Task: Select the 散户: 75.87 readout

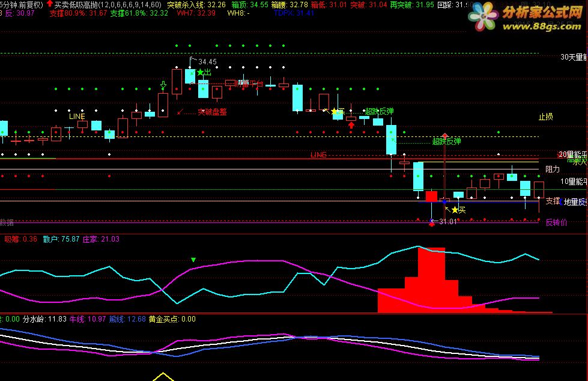Action: 61,239
